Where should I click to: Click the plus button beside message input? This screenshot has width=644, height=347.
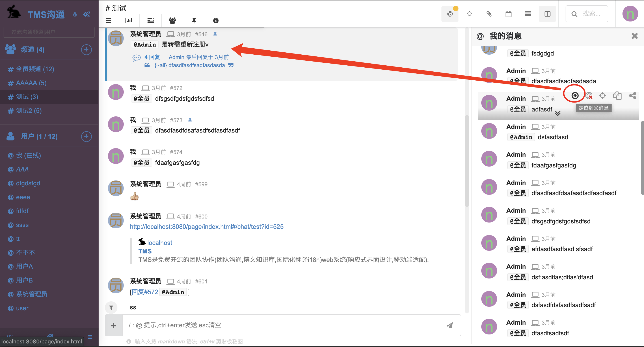tap(114, 326)
